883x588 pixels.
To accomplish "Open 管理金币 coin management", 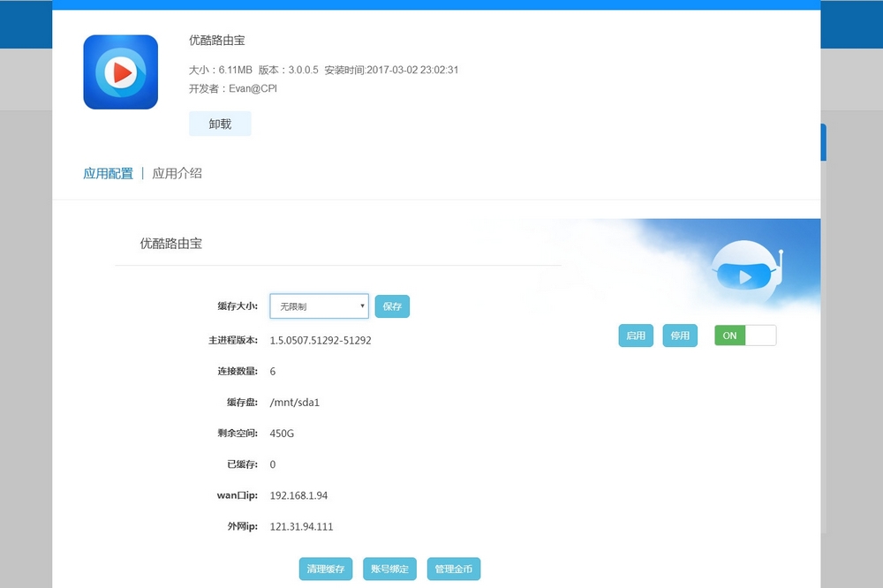I will (x=454, y=569).
